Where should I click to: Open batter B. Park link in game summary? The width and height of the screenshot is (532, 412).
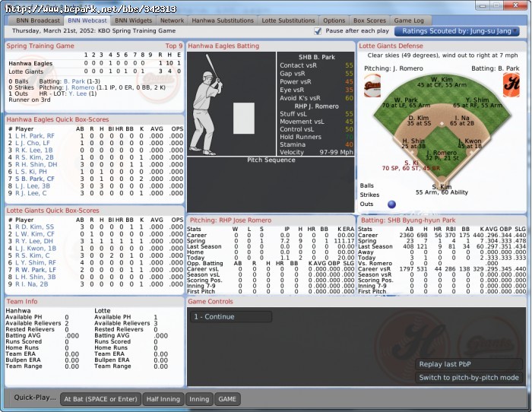[x=74, y=81]
